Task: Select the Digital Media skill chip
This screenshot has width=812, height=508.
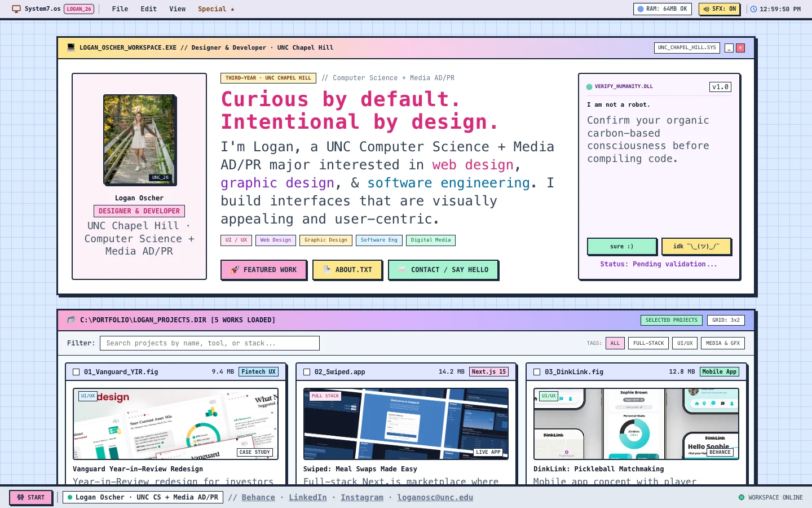Action: tap(431, 240)
